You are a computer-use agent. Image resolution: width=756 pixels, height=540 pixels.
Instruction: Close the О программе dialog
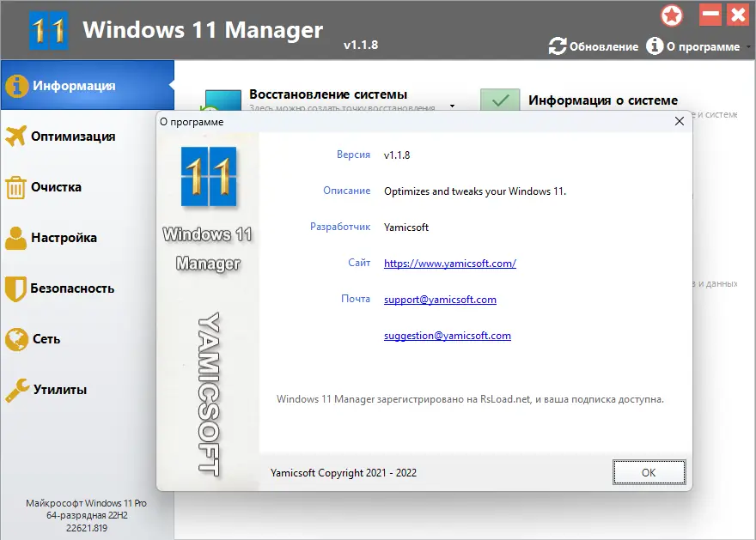pos(680,121)
